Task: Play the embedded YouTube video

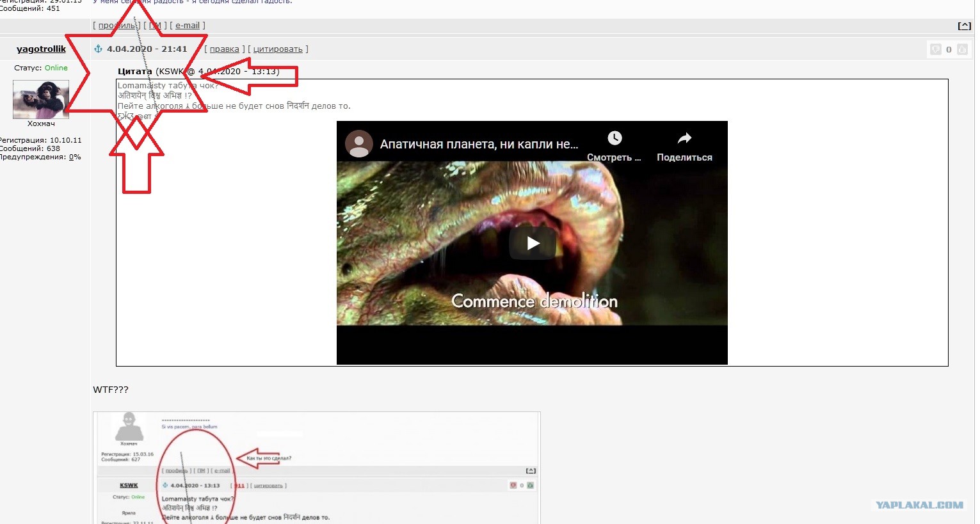Action: pos(533,243)
